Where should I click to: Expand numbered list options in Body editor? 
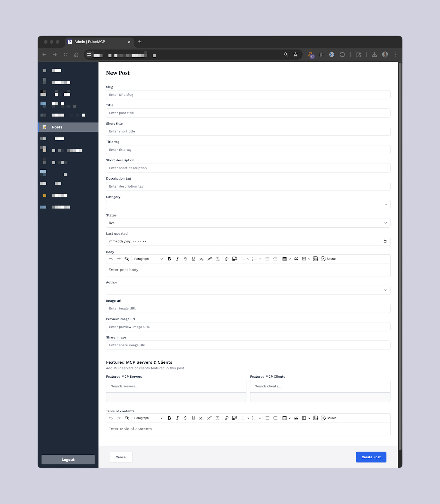(260, 259)
